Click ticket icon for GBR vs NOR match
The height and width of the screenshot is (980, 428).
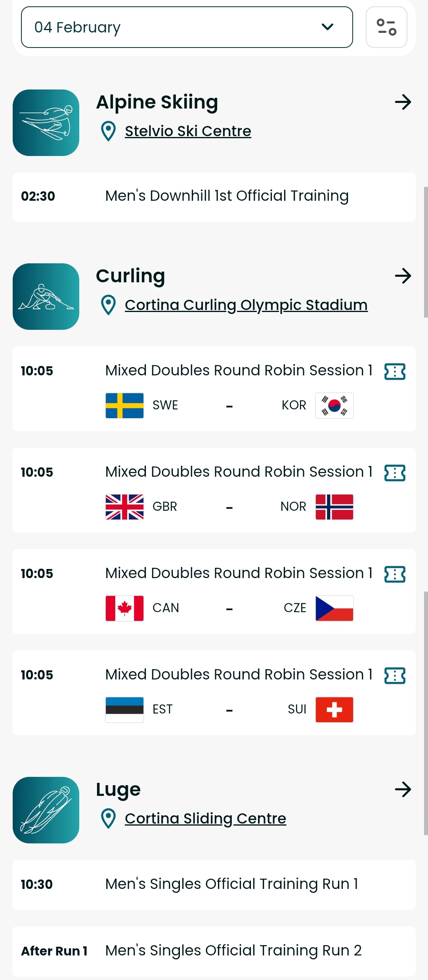[395, 473]
